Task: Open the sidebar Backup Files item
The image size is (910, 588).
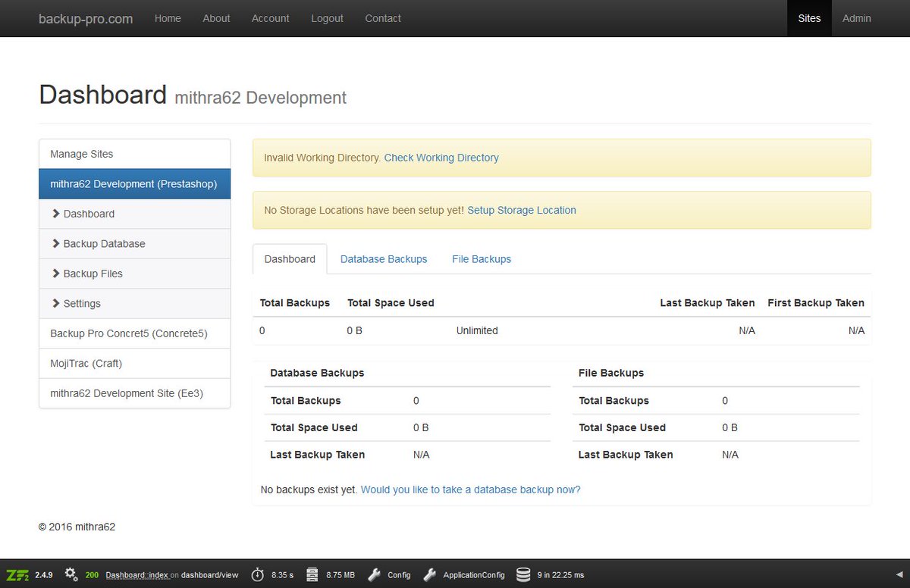Action: [x=134, y=274]
